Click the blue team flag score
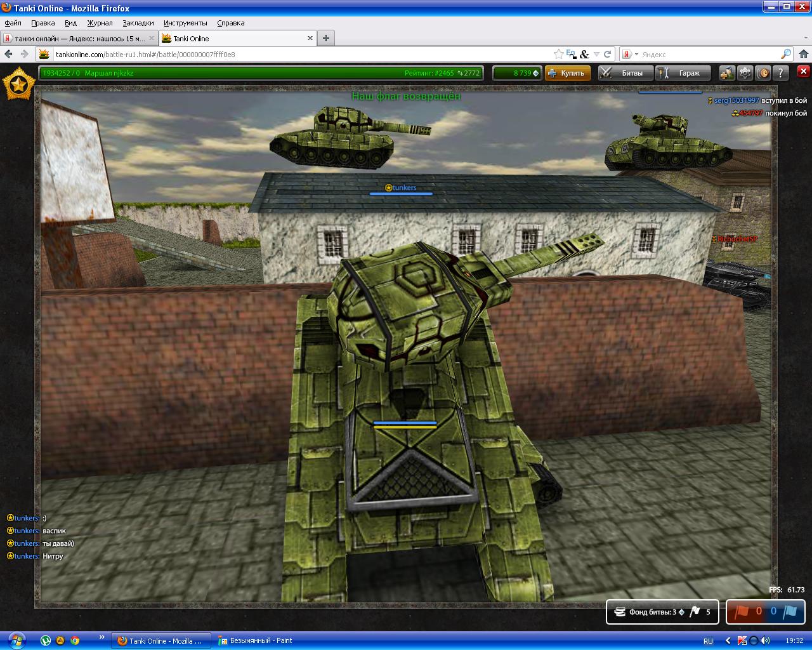The image size is (812, 650). [783, 612]
